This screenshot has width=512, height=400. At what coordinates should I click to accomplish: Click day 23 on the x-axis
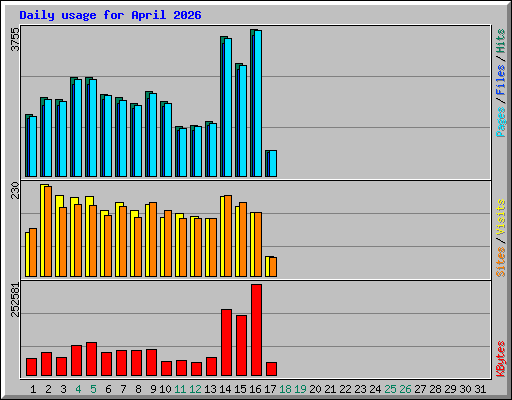(x=360, y=389)
